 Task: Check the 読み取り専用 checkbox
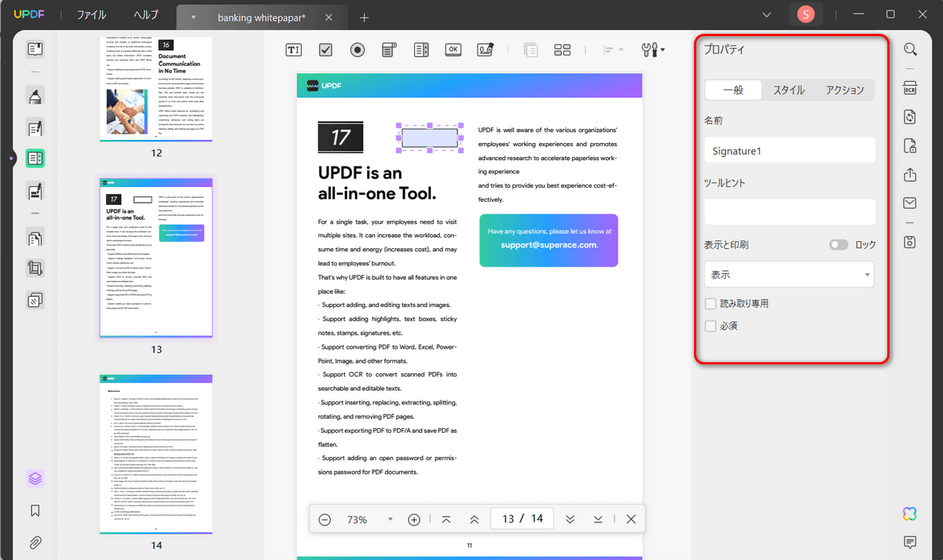[710, 303]
